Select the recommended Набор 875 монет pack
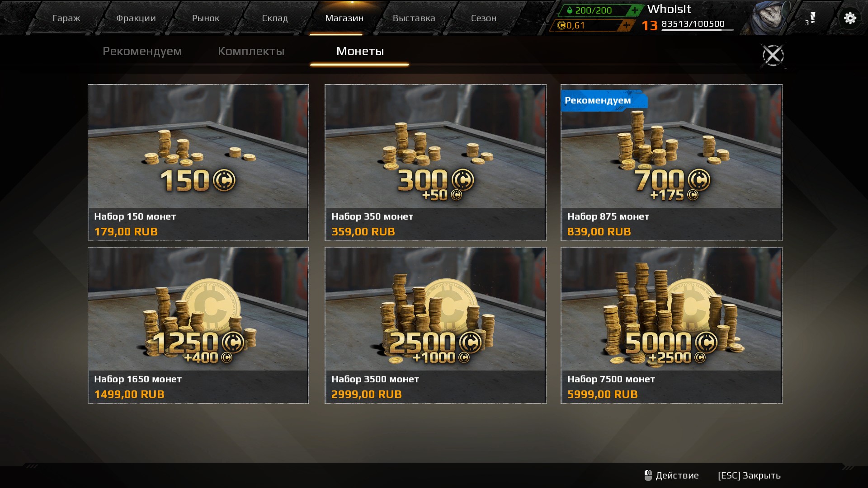The height and width of the screenshot is (488, 868). [671, 162]
